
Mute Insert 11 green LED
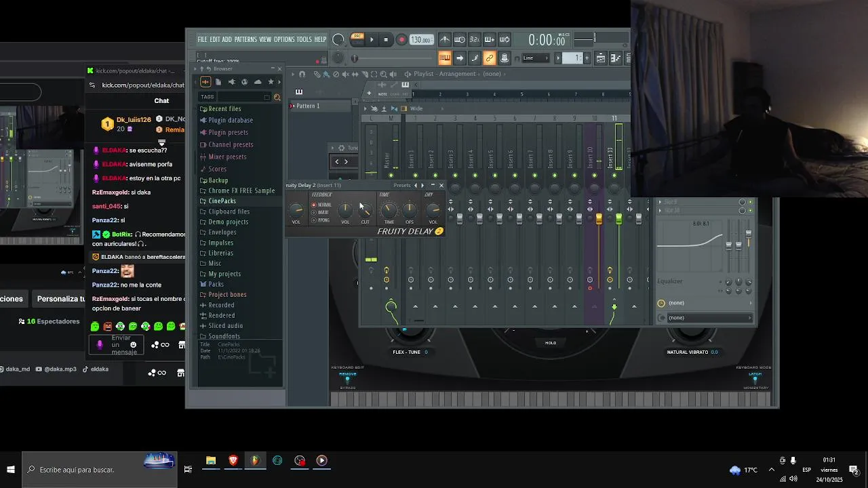click(x=614, y=176)
